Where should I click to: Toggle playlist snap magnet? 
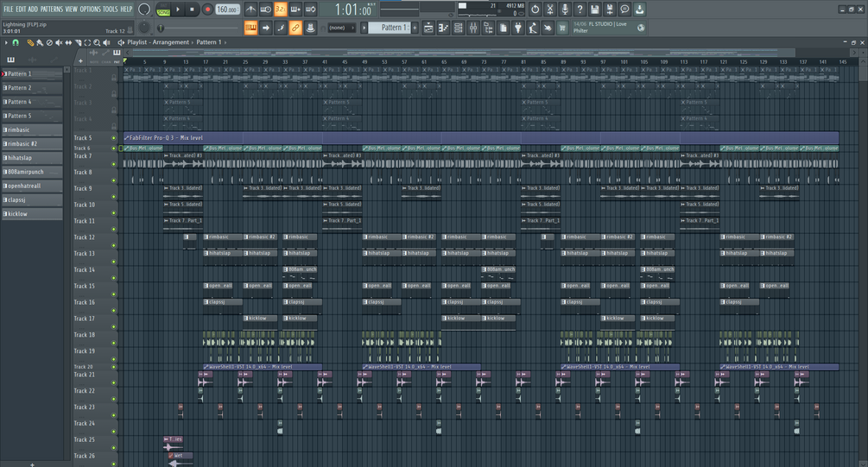16,42
